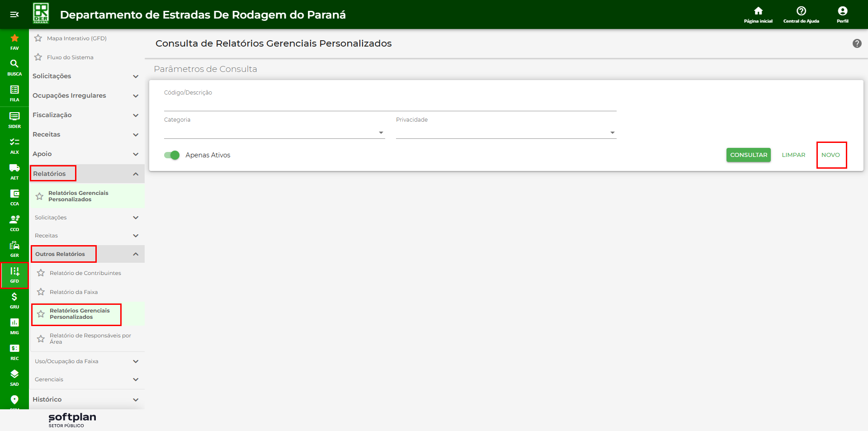Image resolution: width=868 pixels, height=431 pixels.
Task: Collapse the sidebar with hamburger menu icon
Action: coord(14,14)
